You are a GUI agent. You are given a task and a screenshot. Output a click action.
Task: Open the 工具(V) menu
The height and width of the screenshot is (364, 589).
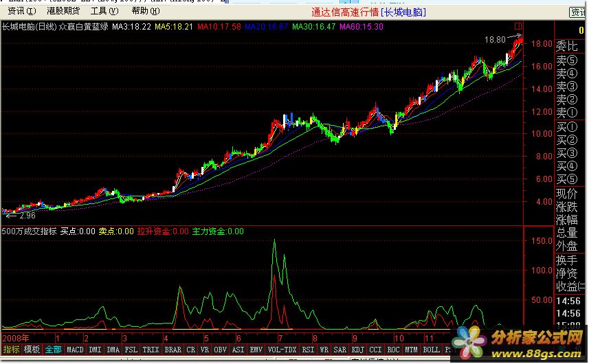[104, 11]
